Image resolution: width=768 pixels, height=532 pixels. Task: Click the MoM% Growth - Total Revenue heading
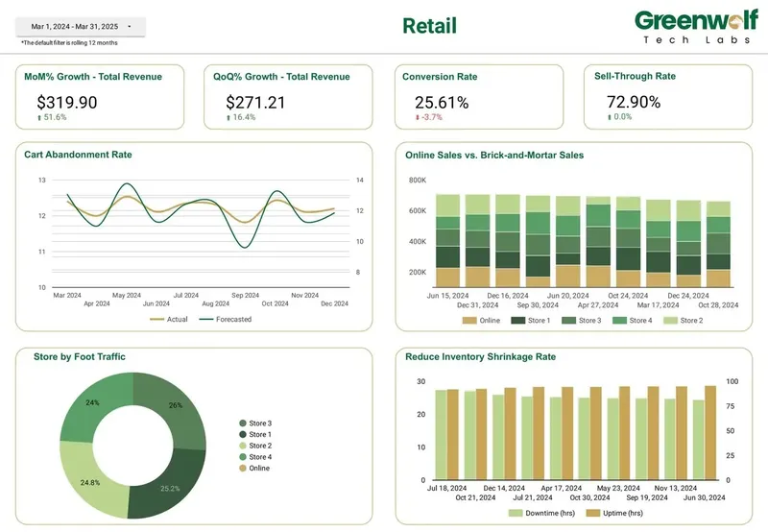(x=93, y=77)
